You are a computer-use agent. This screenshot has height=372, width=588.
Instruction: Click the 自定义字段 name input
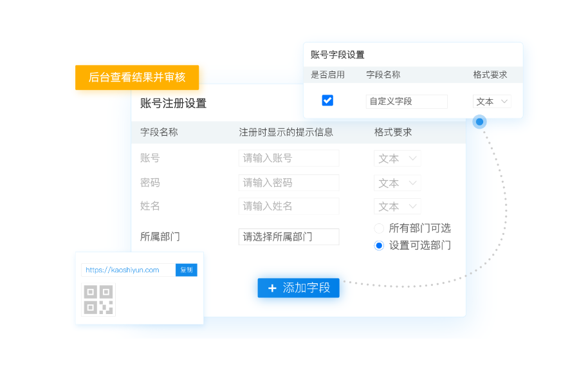click(x=407, y=102)
